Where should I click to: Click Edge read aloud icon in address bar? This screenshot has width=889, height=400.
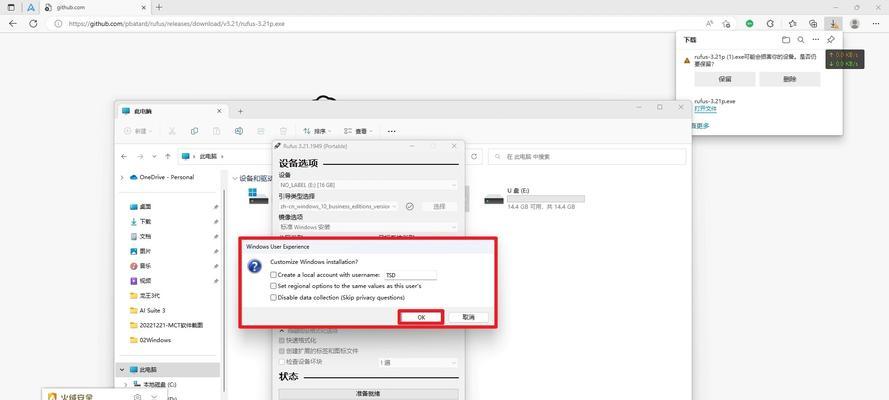pos(709,24)
